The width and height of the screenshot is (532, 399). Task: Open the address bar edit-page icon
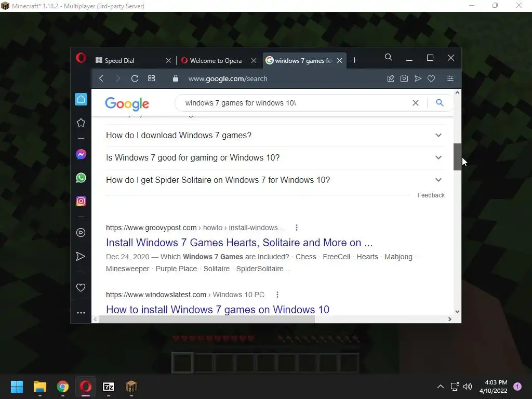click(391, 78)
